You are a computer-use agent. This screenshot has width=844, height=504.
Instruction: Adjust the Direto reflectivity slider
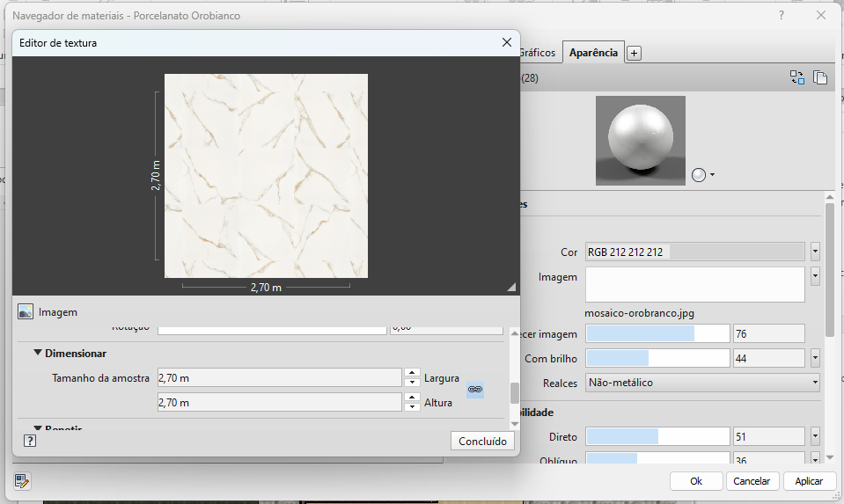657,436
